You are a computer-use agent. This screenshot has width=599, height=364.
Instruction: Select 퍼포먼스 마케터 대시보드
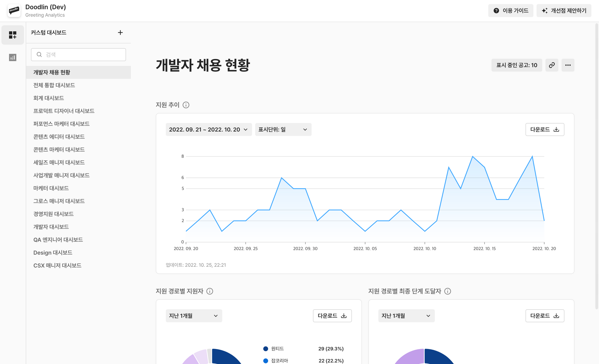(x=78, y=124)
